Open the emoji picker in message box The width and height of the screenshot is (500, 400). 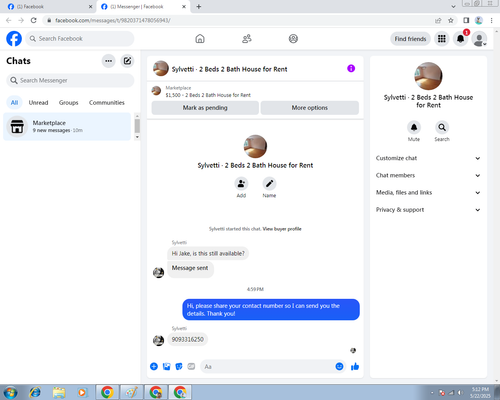339,367
